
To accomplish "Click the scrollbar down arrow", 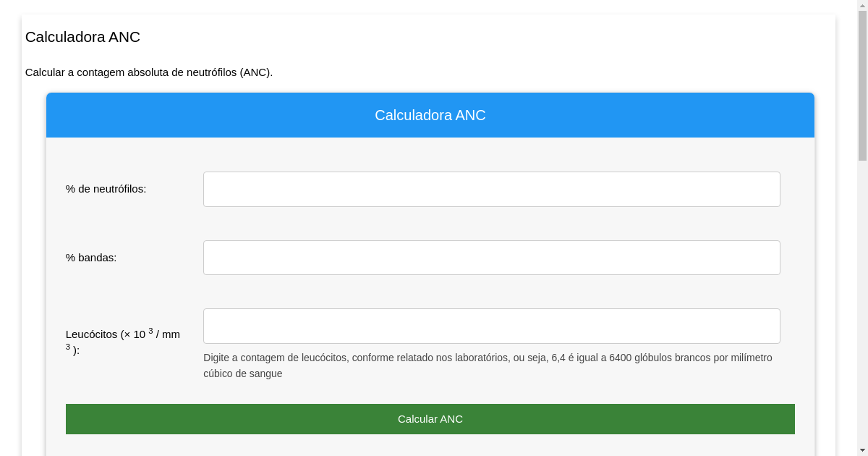I will pyautogui.click(x=862, y=450).
